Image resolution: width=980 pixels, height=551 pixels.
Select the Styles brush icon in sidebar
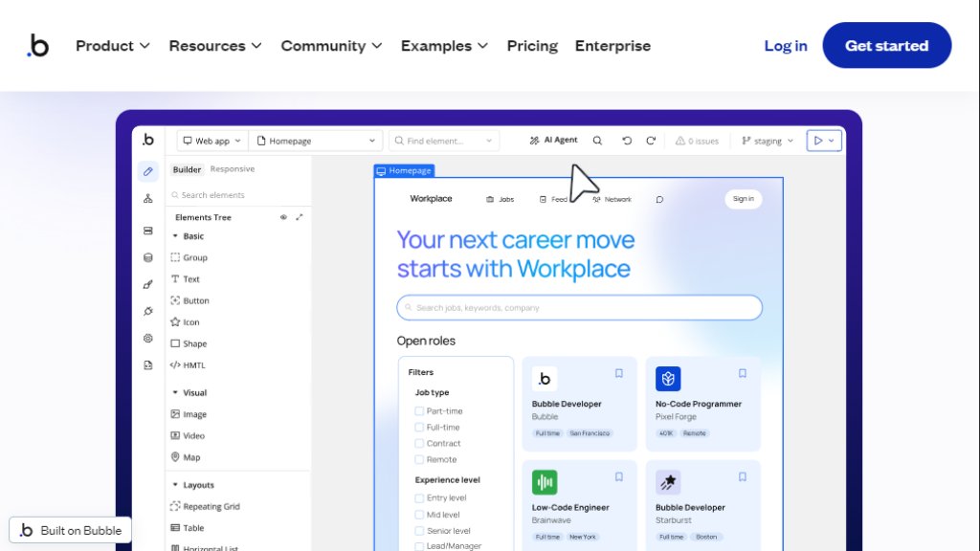148,284
